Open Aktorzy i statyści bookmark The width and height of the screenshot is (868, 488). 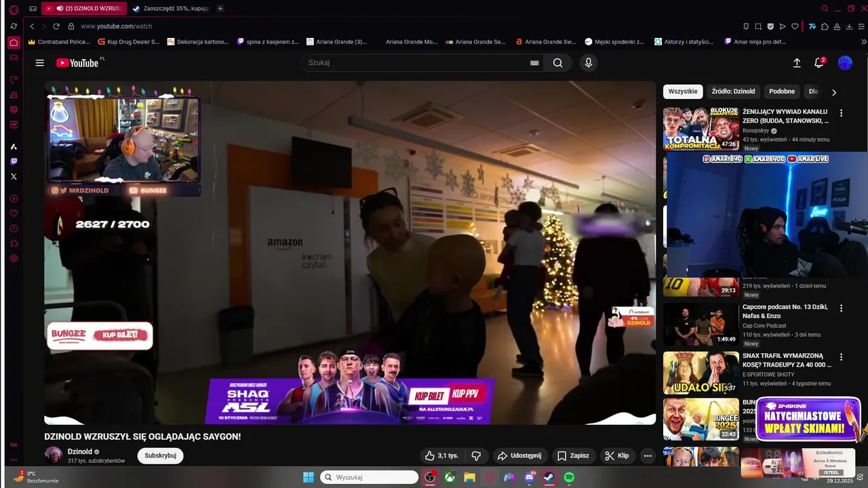tap(684, 41)
